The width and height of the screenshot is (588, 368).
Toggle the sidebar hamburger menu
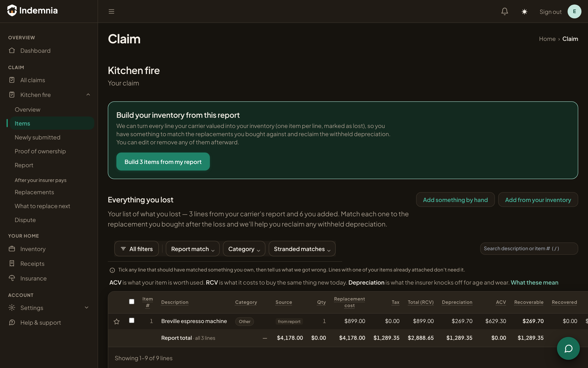(111, 11)
